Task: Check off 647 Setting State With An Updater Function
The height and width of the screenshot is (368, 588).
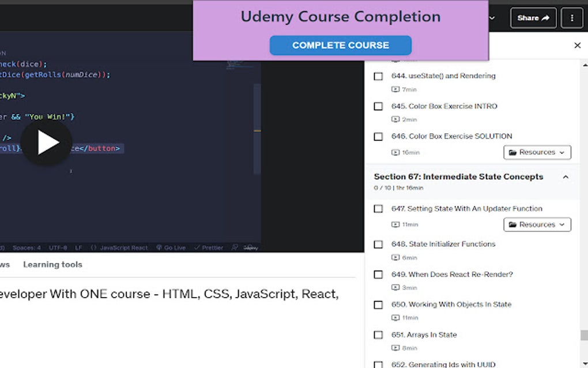Action: click(x=378, y=208)
